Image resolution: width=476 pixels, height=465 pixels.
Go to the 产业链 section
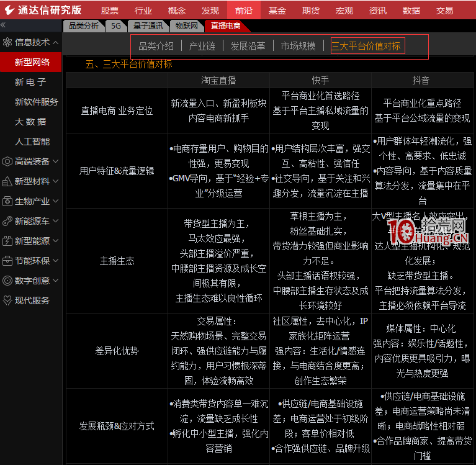tap(202, 46)
